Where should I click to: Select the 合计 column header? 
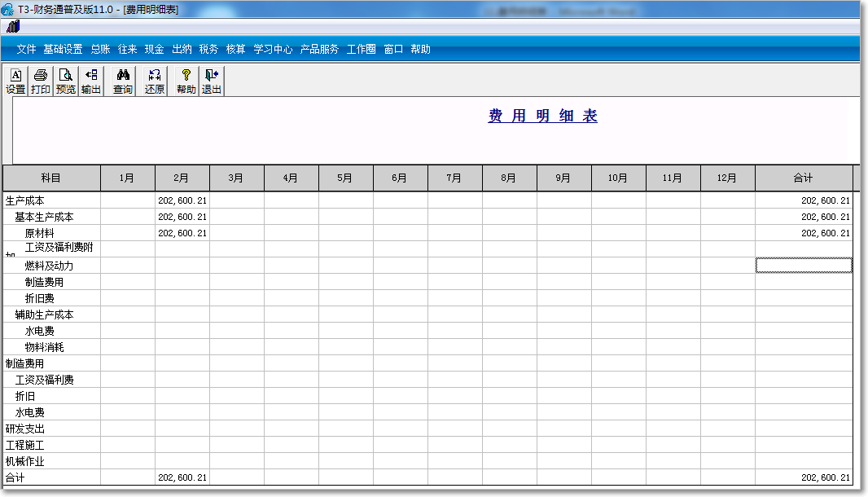point(803,178)
